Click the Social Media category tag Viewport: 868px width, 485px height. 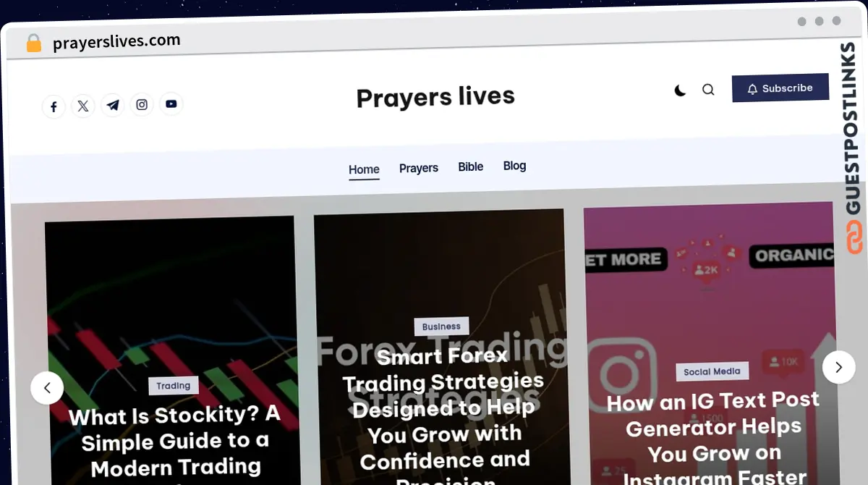click(x=712, y=371)
